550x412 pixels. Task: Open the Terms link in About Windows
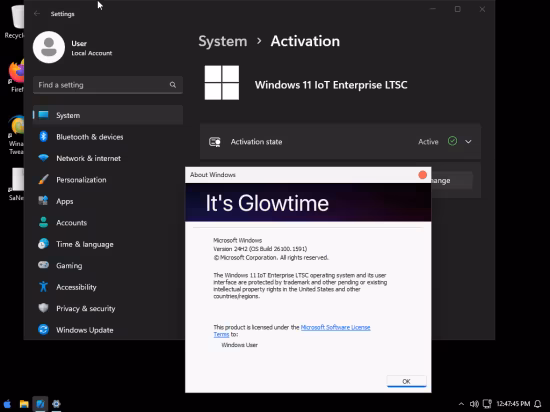[221, 334]
